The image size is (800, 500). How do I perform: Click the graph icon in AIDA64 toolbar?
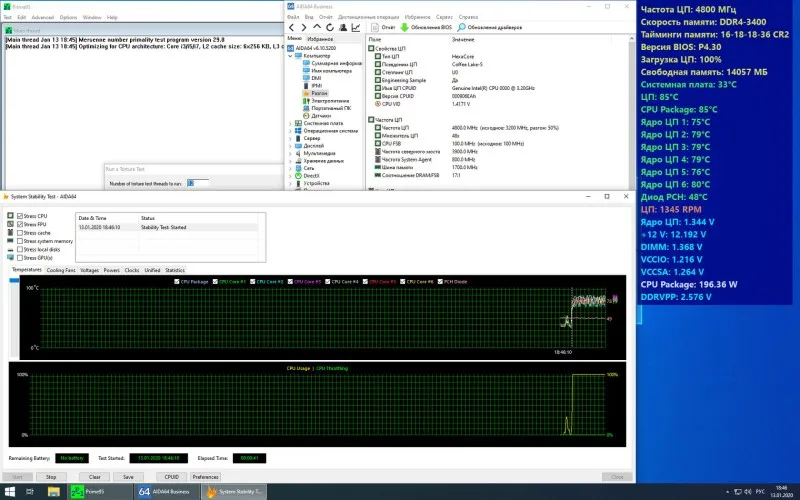356,27
